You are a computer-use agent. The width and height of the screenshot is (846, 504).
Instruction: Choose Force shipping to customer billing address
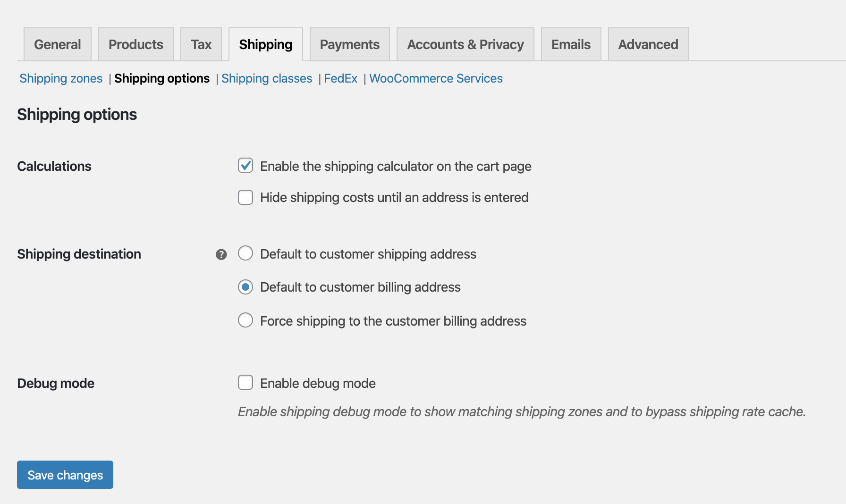coord(245,320)
